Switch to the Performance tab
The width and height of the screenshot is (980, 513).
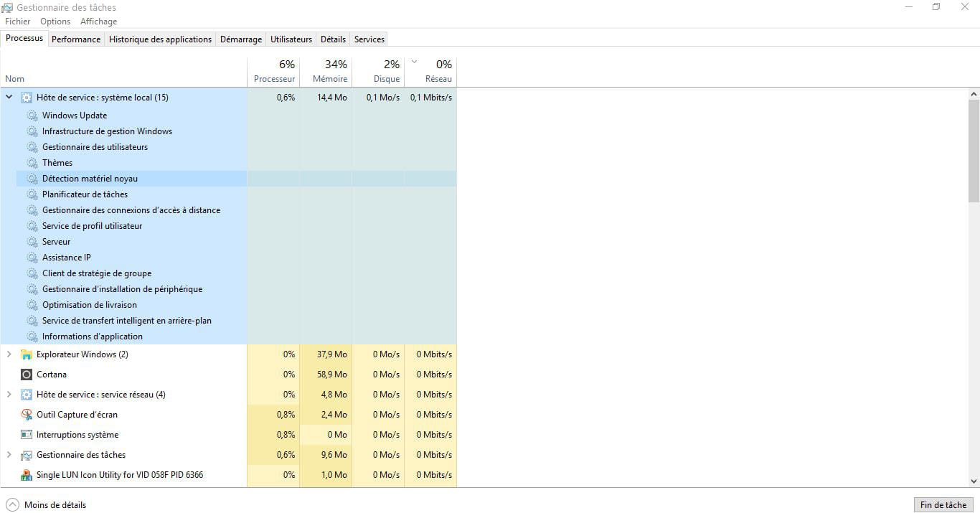(x=76, y=39)
